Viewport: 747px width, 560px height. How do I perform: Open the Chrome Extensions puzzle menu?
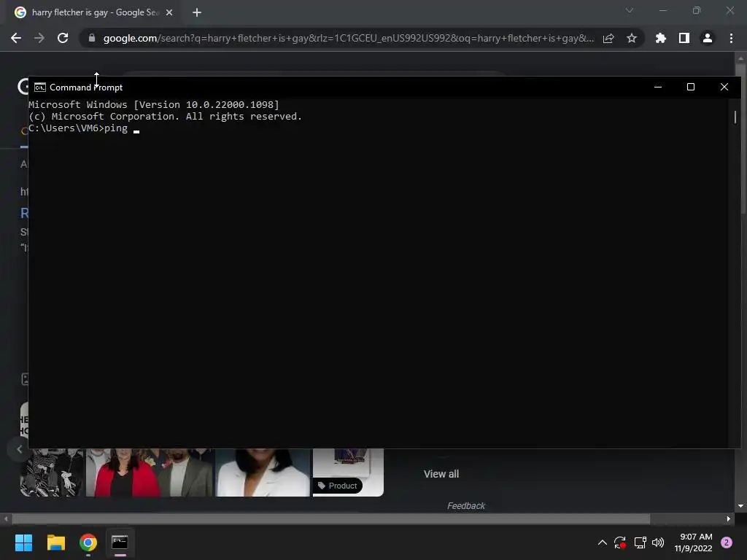point(661,38)
